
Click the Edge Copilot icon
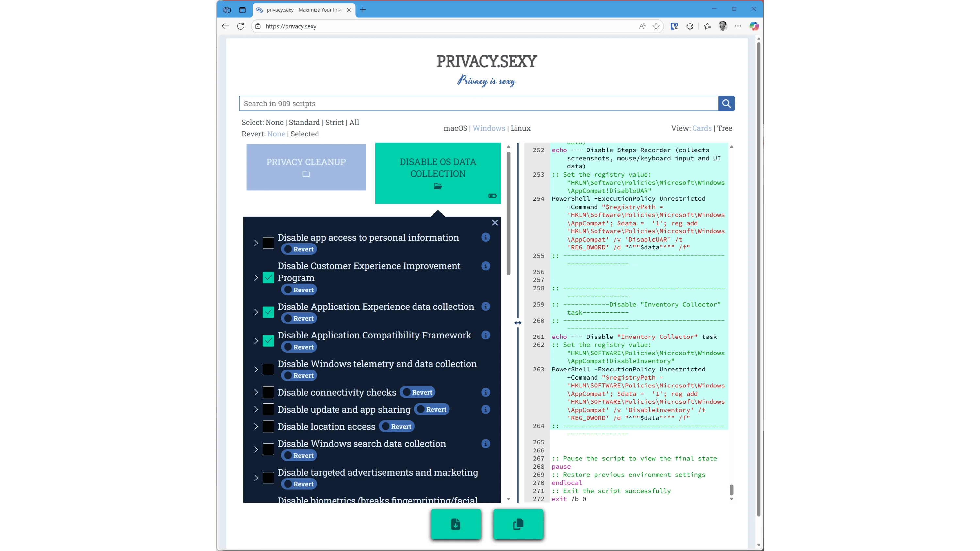point(754,26)
